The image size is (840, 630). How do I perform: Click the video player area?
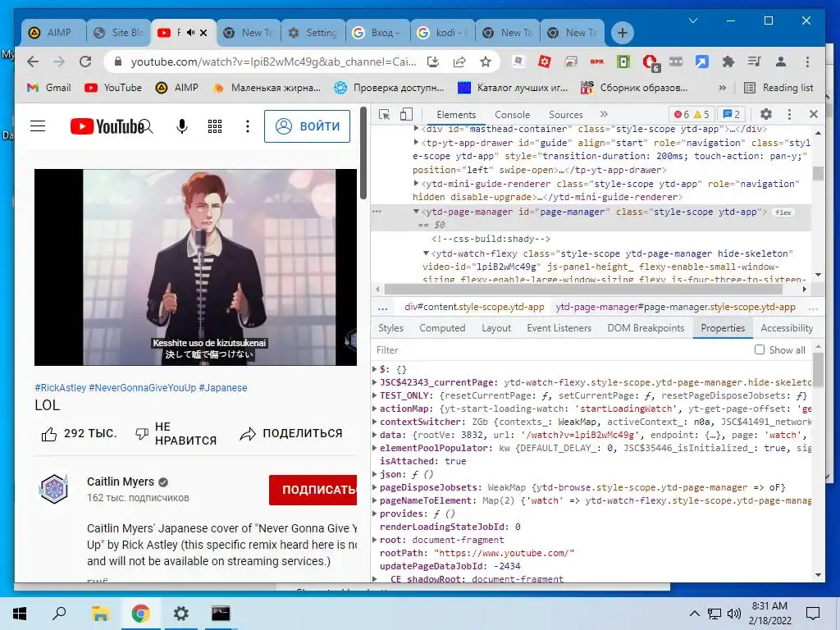pyautogui.click(x=195, y=267)
